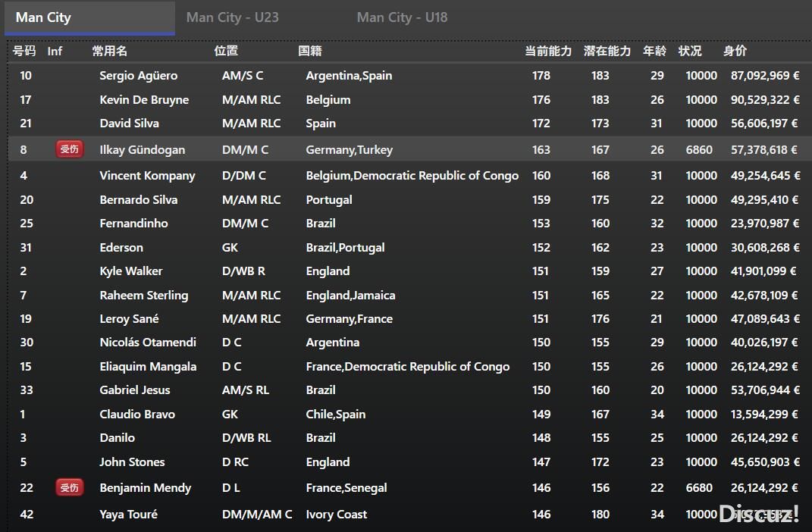Sort by the 常用名 column header
The height and width of the screenshot is (532, 812).
point(110,51)
